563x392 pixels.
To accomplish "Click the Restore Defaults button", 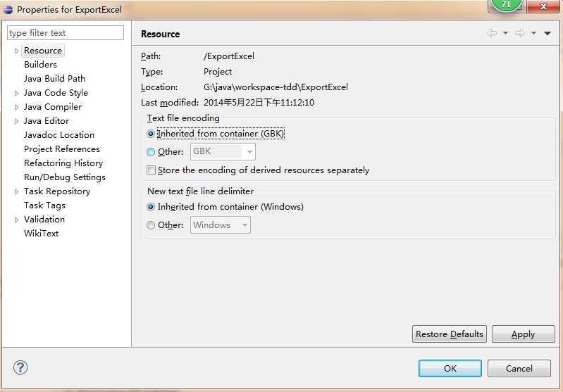I will coord(449,334).
